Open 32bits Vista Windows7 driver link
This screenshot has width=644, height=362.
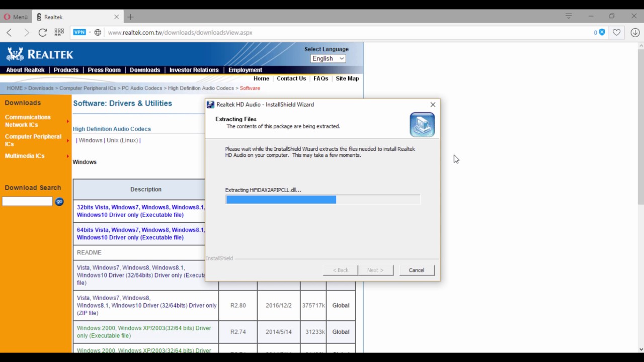point(141,211)
